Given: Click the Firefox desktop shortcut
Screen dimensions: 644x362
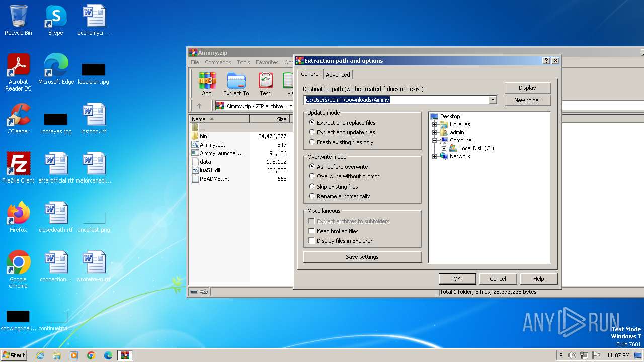Looking at the screenshot, I should [18, 217].
